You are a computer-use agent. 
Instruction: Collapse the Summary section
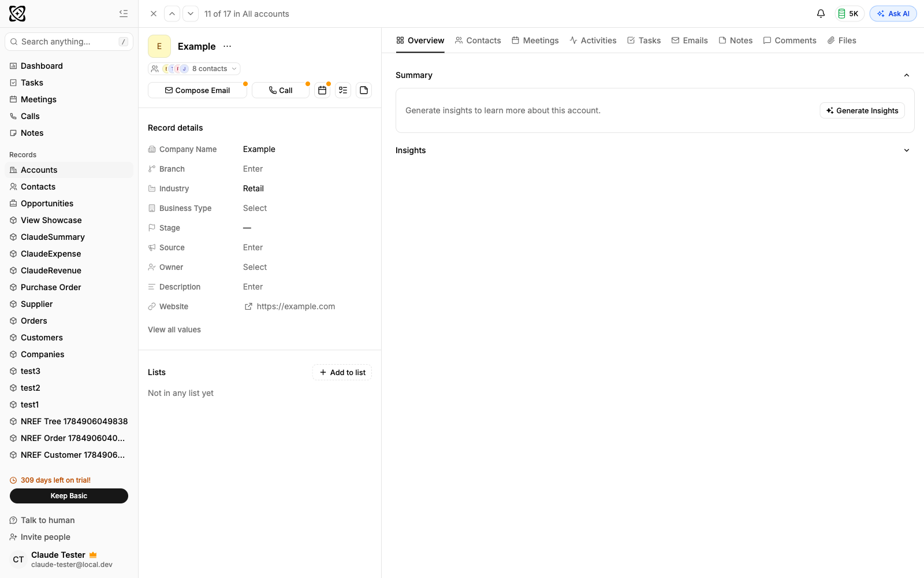pos(907,75)
